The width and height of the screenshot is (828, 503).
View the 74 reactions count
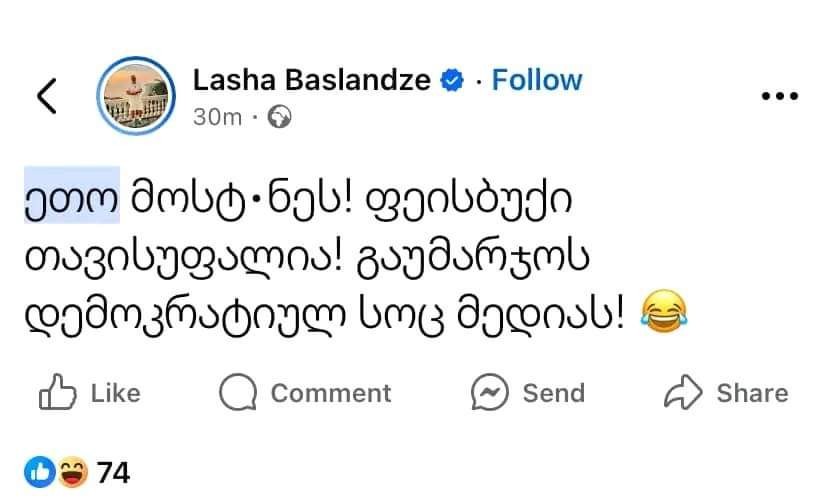click(x=113, y=472)
